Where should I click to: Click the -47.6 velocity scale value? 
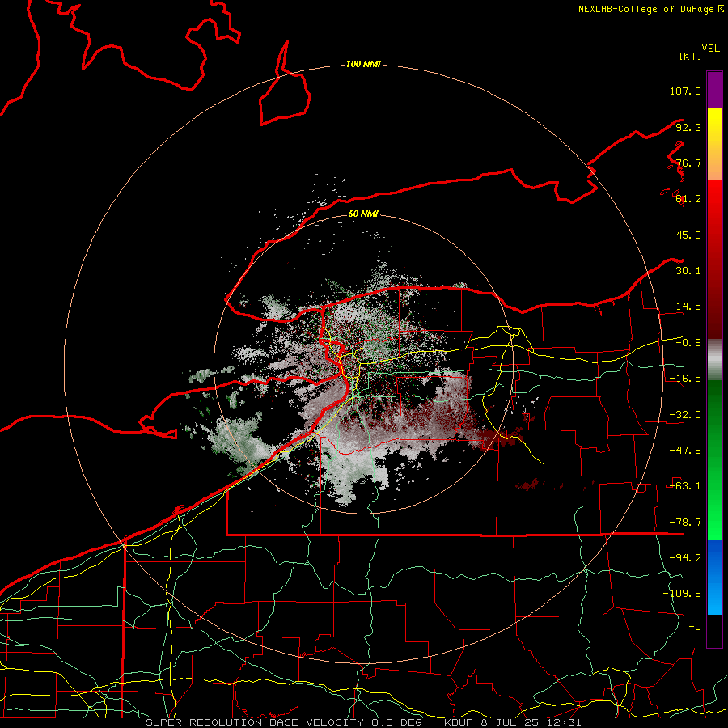[x=685, y=451]
